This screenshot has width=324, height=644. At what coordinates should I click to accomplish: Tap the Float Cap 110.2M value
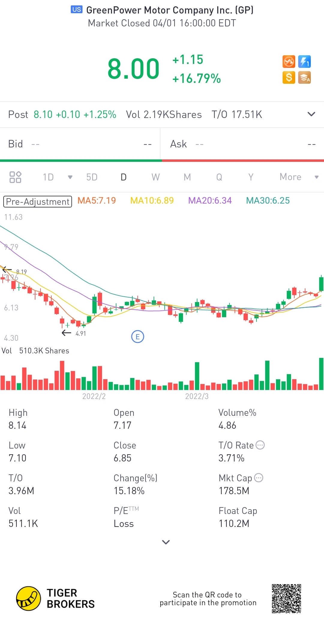[x=234, y=524]
